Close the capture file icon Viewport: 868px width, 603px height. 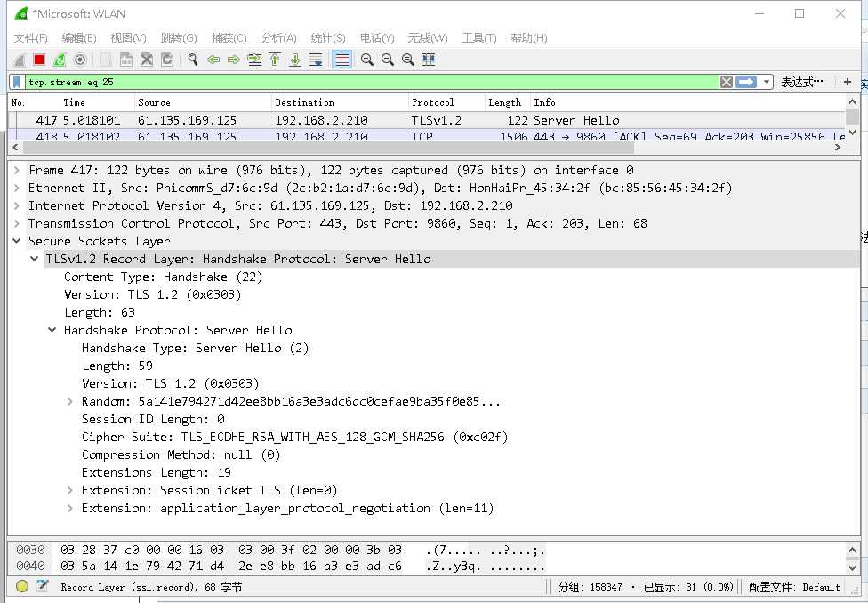[147, 60]
